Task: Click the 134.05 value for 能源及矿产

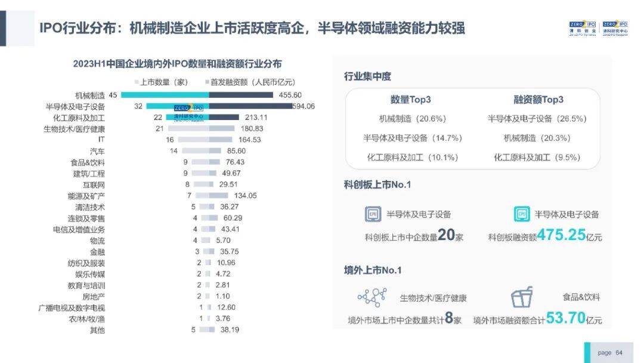Action: click(x=246, y=195)
